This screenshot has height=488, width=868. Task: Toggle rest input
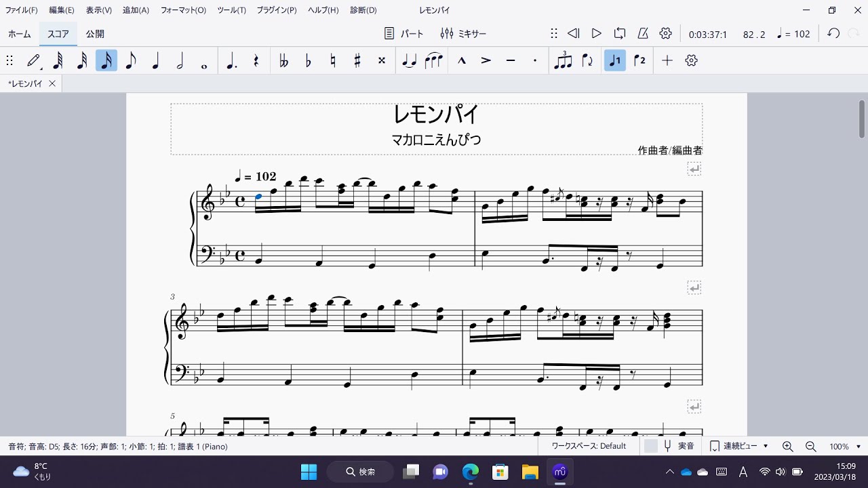[x=256, y=60]
